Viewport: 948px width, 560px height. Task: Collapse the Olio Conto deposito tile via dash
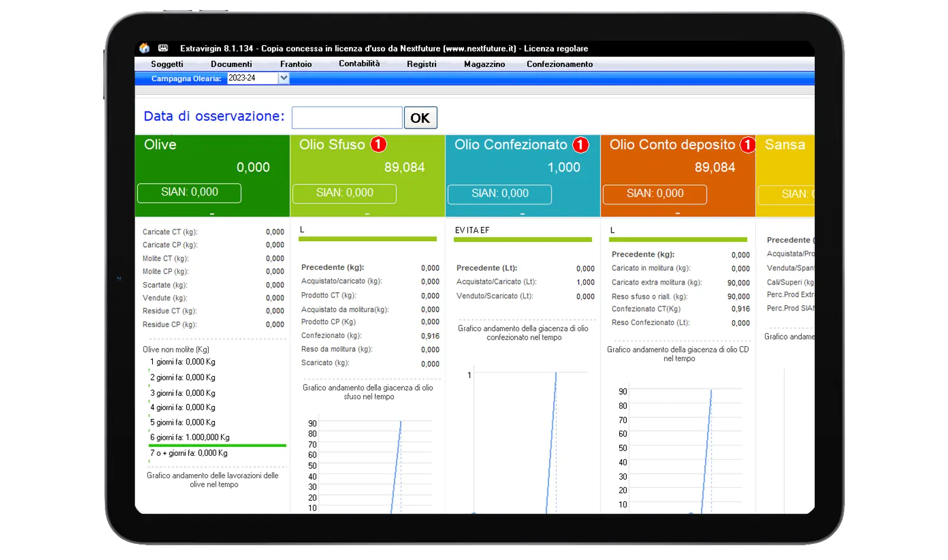(x=678, y=213)
